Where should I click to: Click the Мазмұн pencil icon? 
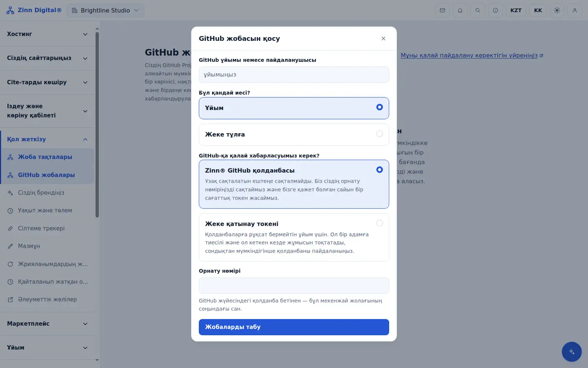tap(10, 246)
